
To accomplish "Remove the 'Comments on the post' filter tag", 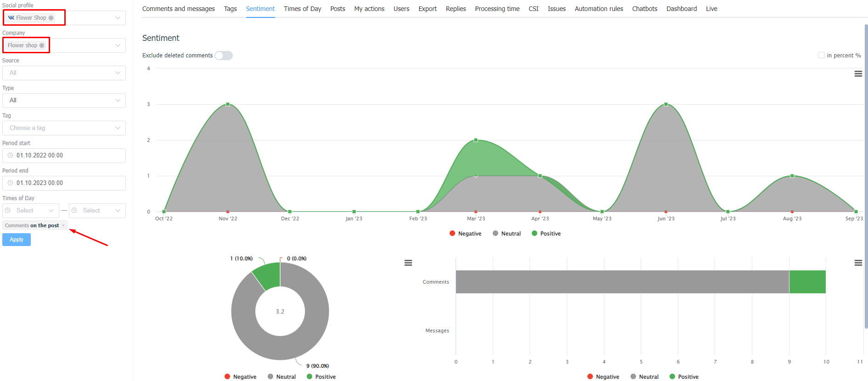I will [63, 225].
